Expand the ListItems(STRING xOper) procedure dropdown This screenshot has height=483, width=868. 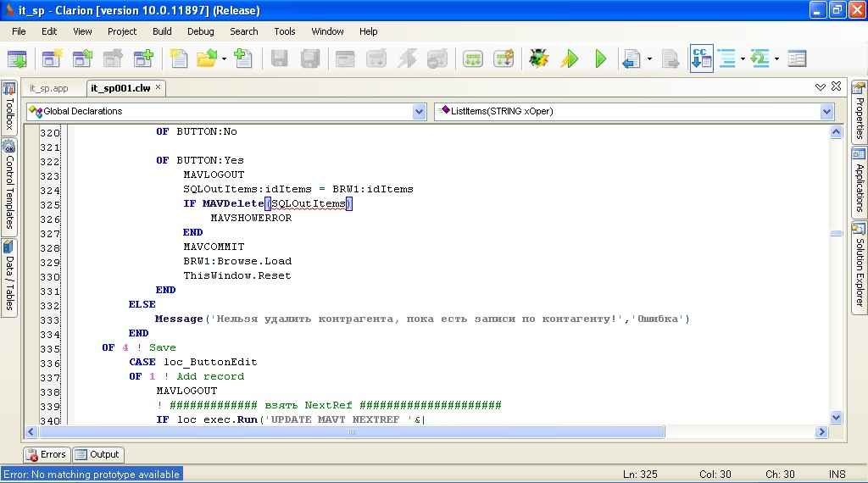826,111
